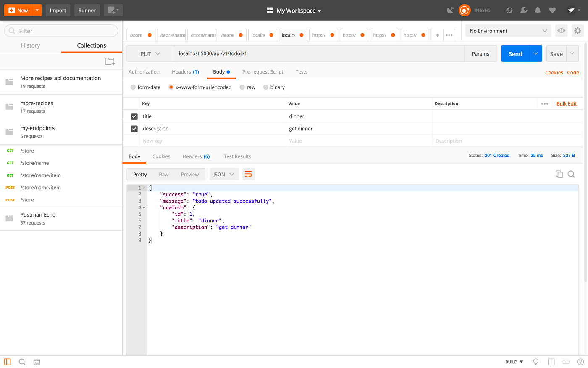Copy the response body using copy icon

[559, 174]
